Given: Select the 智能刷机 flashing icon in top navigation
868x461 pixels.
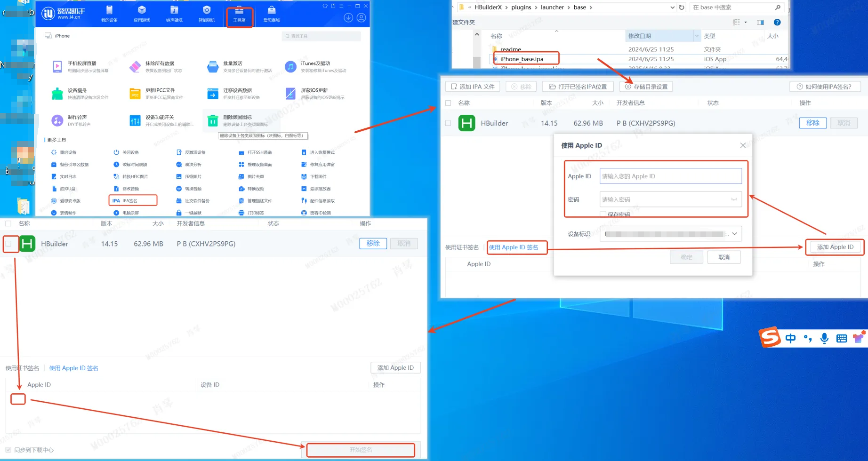Looking at the screenshot, I should tap(206, 13).
